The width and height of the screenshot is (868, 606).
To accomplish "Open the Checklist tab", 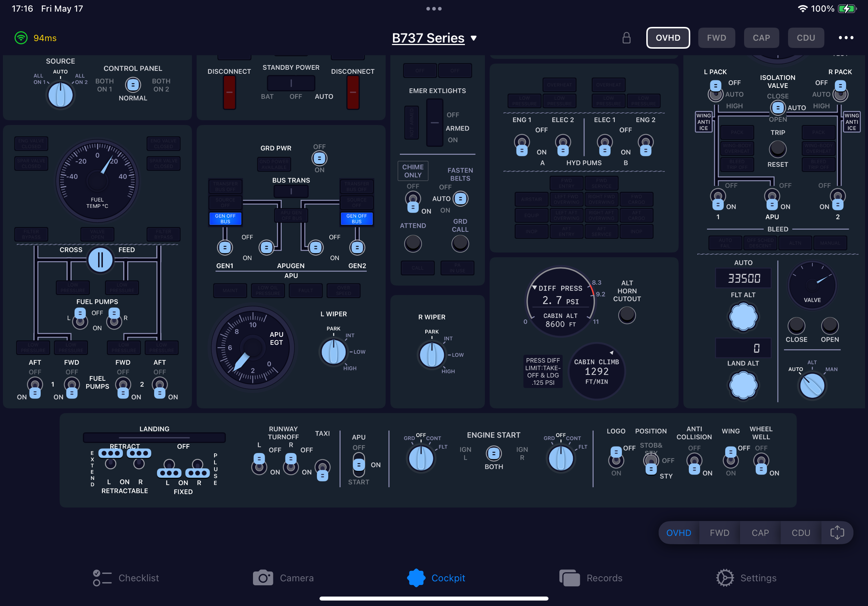I will (126, 578).
